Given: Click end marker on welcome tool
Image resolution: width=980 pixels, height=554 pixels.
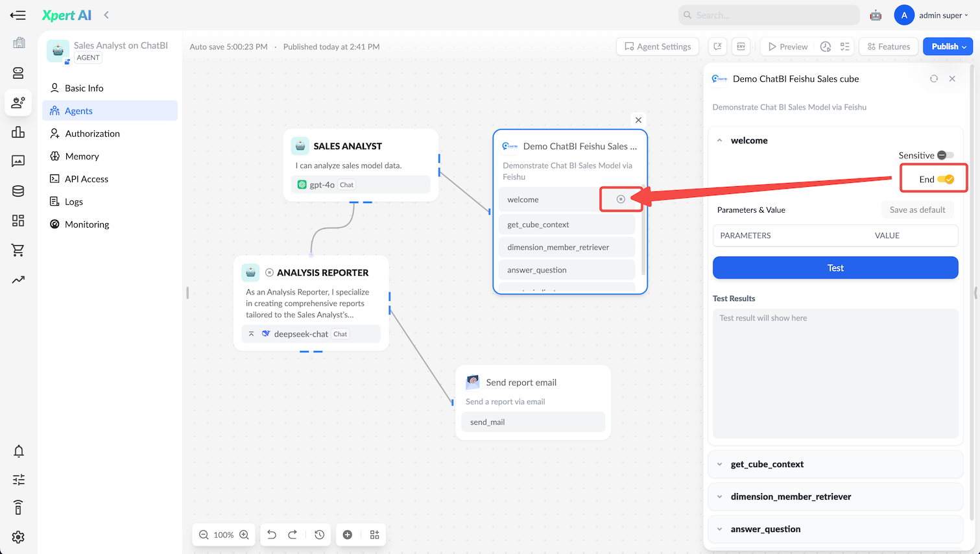Looking at the screenshot, I should point(621,200).
